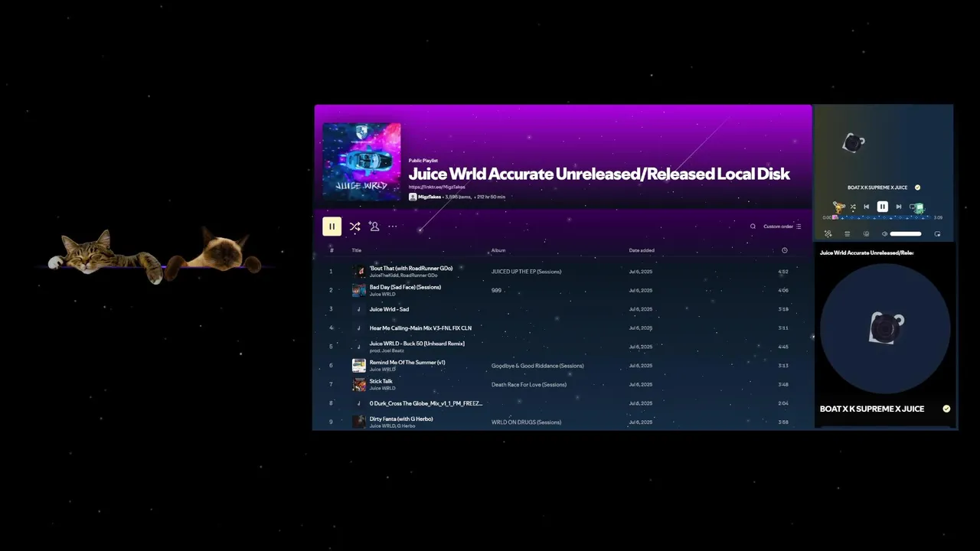Click the bottom BOAT X K SUPREME X JUICE title
This screenshot has width=980, height=551.
pyautogui.click(x=872, y=409)
